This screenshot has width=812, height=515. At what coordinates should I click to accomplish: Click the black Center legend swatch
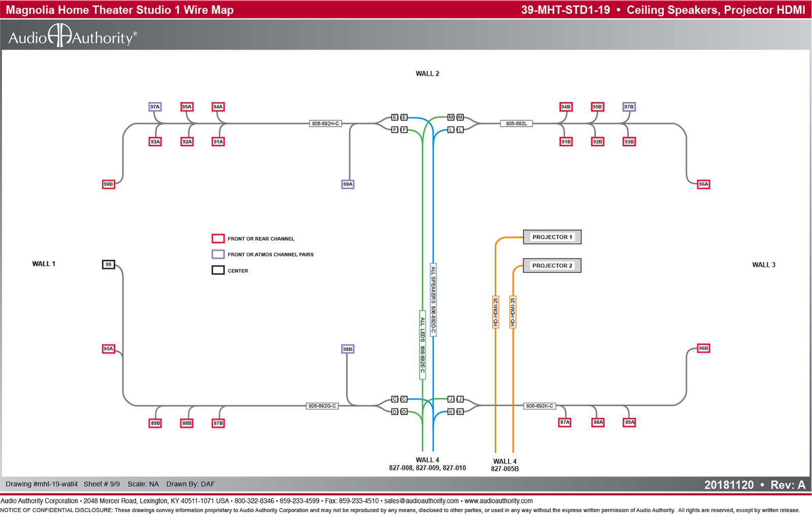[x=218, y=270]
